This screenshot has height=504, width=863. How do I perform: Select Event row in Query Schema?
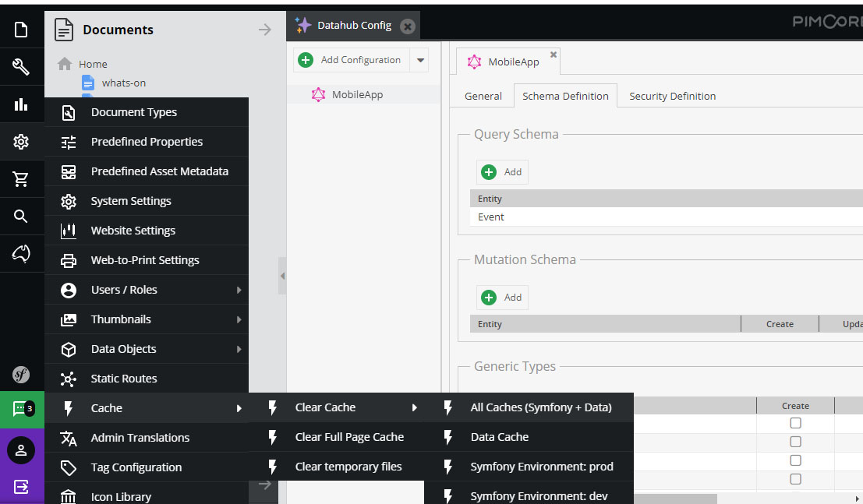pyautogui.click(x=667, y=217)
